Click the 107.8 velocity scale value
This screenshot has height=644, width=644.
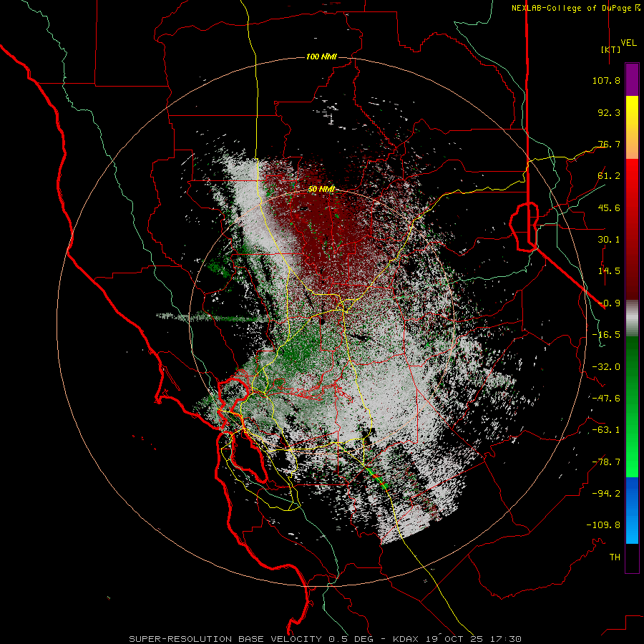pyautogui.click(x=606, y=80)
